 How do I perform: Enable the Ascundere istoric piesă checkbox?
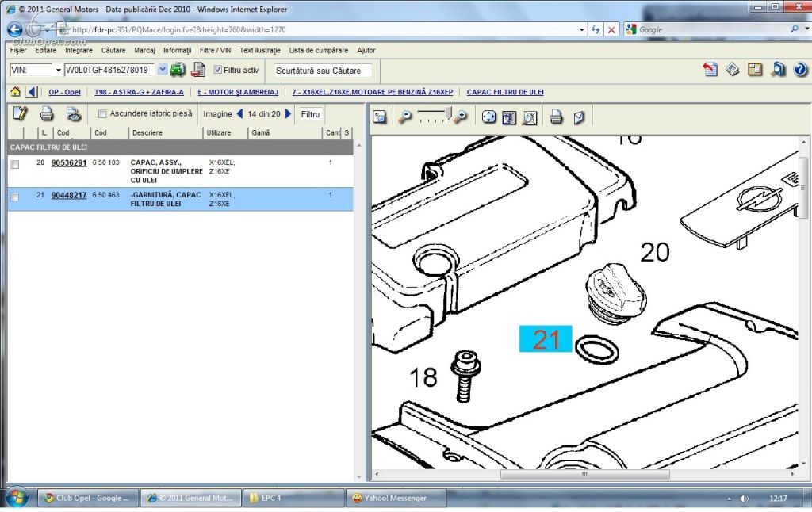(102, 114)
